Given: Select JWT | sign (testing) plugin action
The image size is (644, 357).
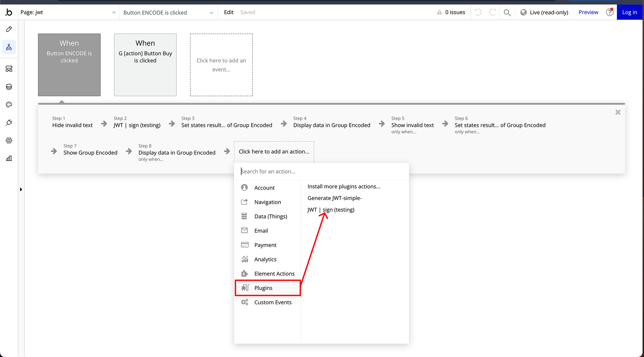Looking at the screenshot, I should pos(331,209).
